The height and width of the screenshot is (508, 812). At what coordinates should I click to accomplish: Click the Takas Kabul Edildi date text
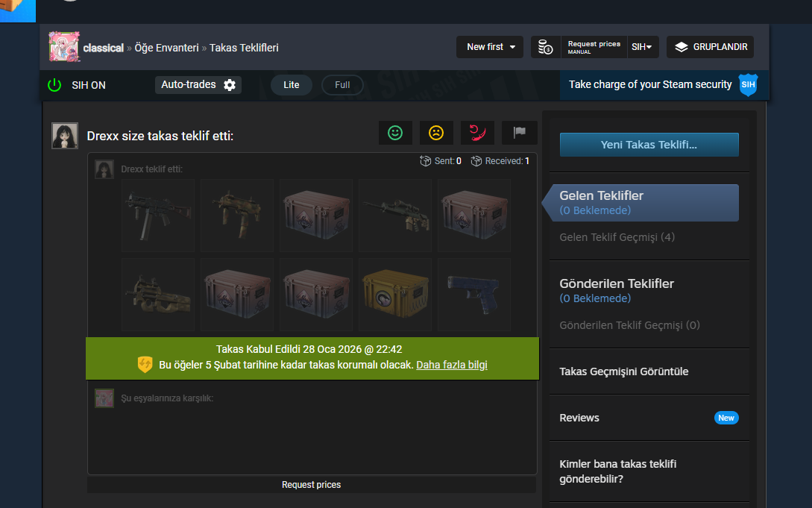point(309,350)
